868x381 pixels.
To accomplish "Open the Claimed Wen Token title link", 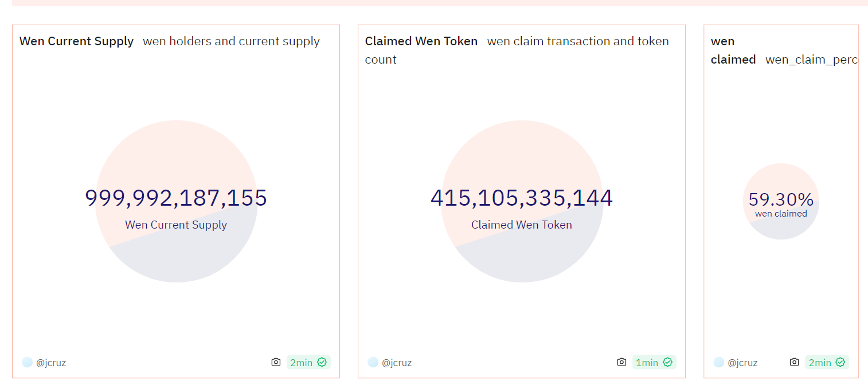I will 421,41.
